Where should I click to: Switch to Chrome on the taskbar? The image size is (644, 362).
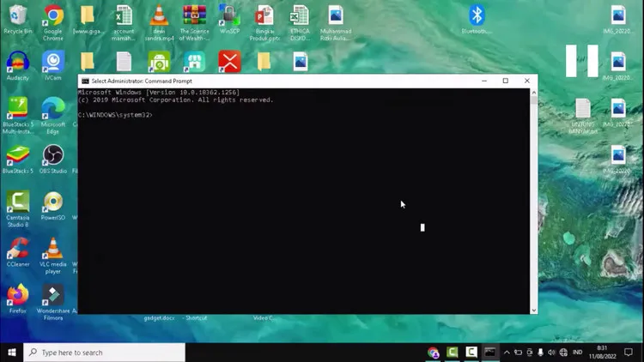click(433, 353)
